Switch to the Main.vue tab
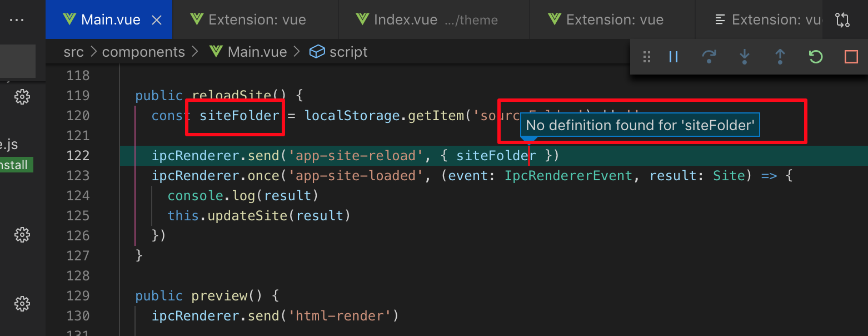 109,19
